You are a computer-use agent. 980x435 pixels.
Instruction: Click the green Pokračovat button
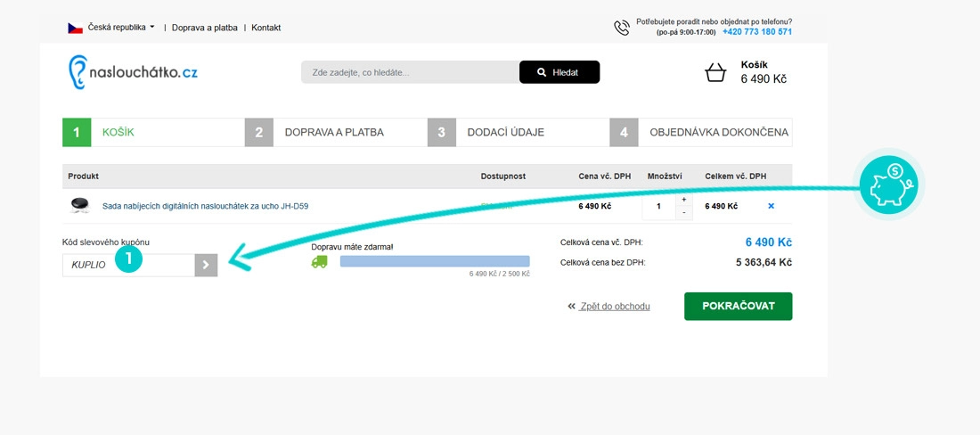click(739, 307)
